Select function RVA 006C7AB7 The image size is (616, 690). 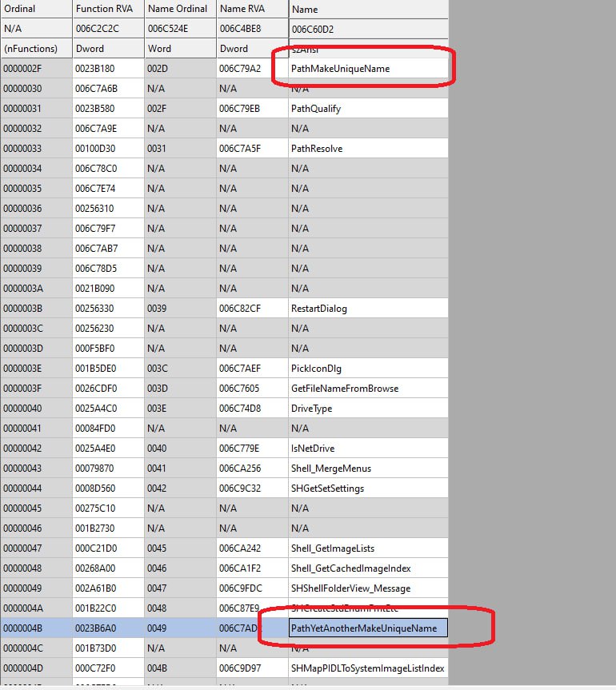coord(108,248)
